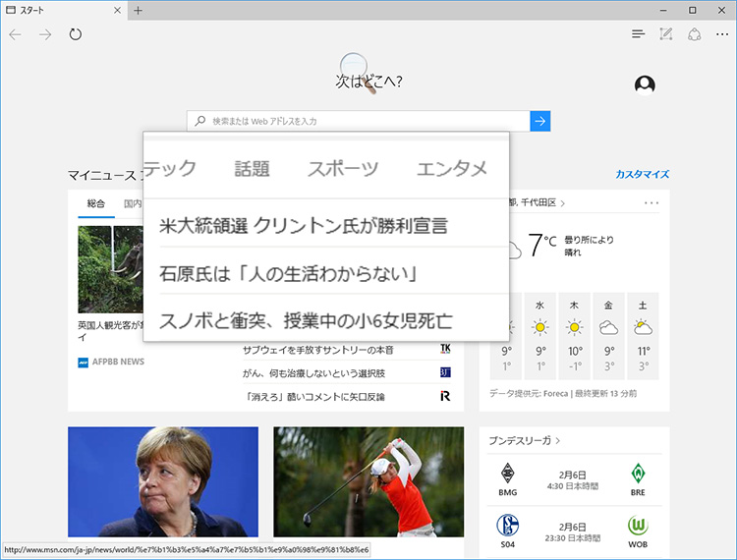Screen dimensions: 737x560
Task: Close the スタート tab
Action: click(118, 11)
